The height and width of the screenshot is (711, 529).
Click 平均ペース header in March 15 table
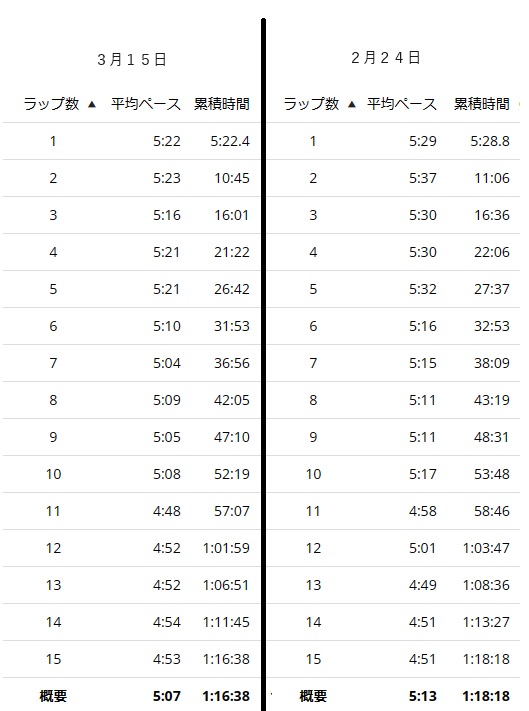click(x=146, y=104)
